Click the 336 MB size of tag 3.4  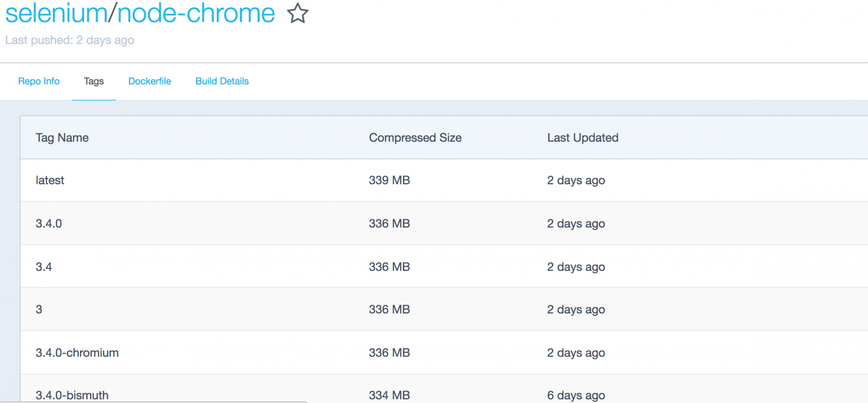[x=389, y=267]
